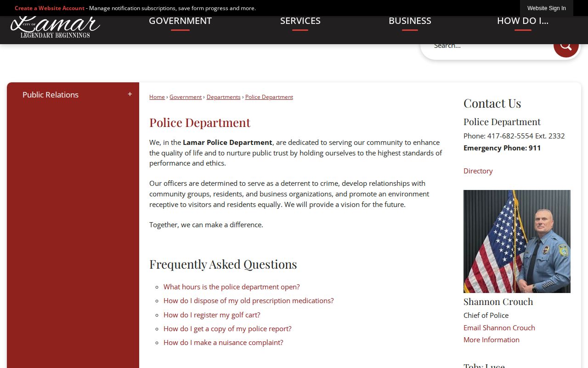The height and width of the screenshot is (368, 588).
Task: Click the Frequently Asked Questions heading
Action: pyautogui.click(x=223, y=264)
